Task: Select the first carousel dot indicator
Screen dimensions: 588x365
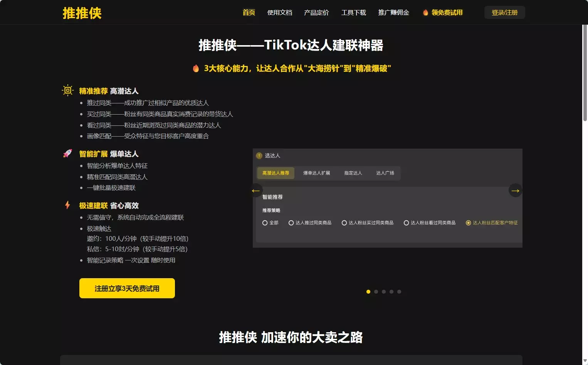Action: [x=368, y=292]
